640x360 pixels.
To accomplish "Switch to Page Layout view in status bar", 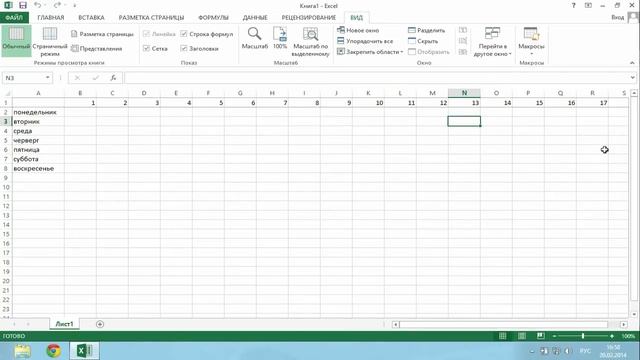I will click(522, 336).
